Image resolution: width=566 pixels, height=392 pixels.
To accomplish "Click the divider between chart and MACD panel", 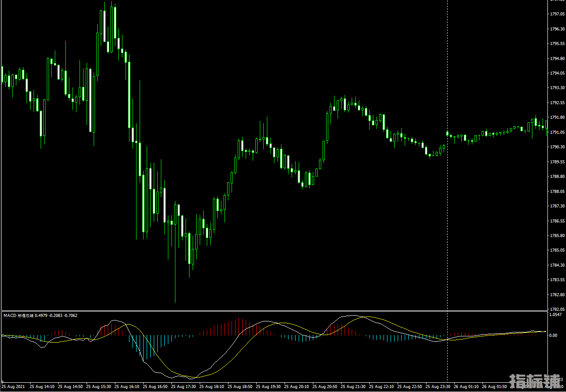I will (x=274, y=311).
